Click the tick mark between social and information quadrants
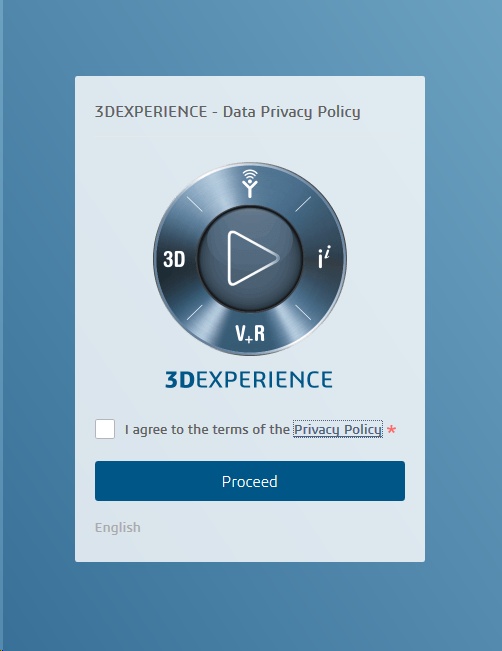 pyautogui.click(x=303, y=204)
